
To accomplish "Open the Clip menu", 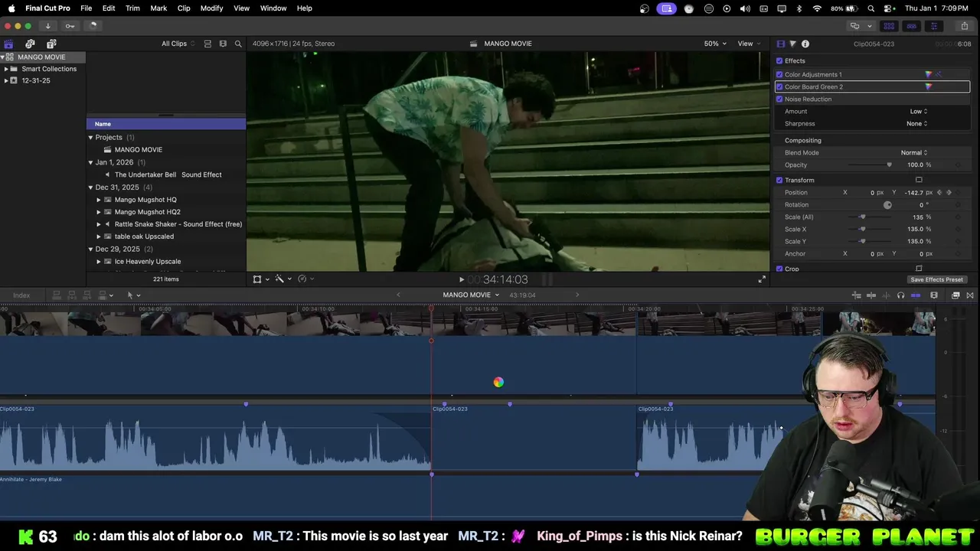I will [x=184, y=8].
